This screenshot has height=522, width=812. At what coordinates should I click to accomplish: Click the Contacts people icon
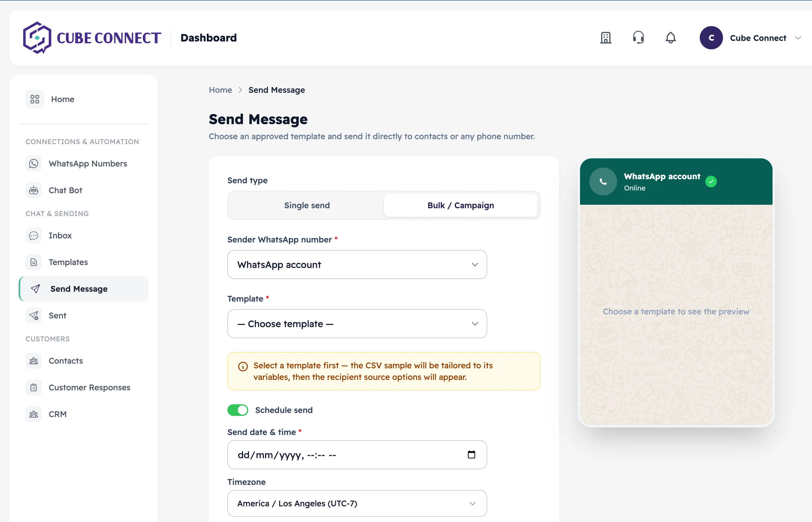(34, 361)
